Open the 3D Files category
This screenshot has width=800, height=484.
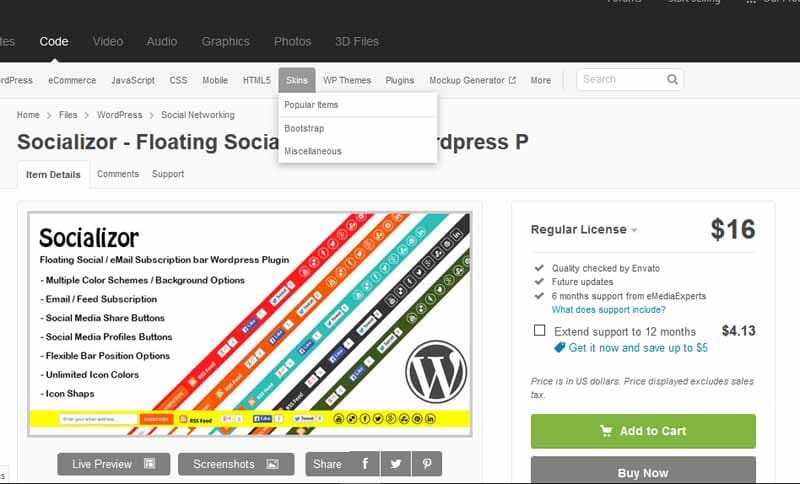(x=357, y=41)
